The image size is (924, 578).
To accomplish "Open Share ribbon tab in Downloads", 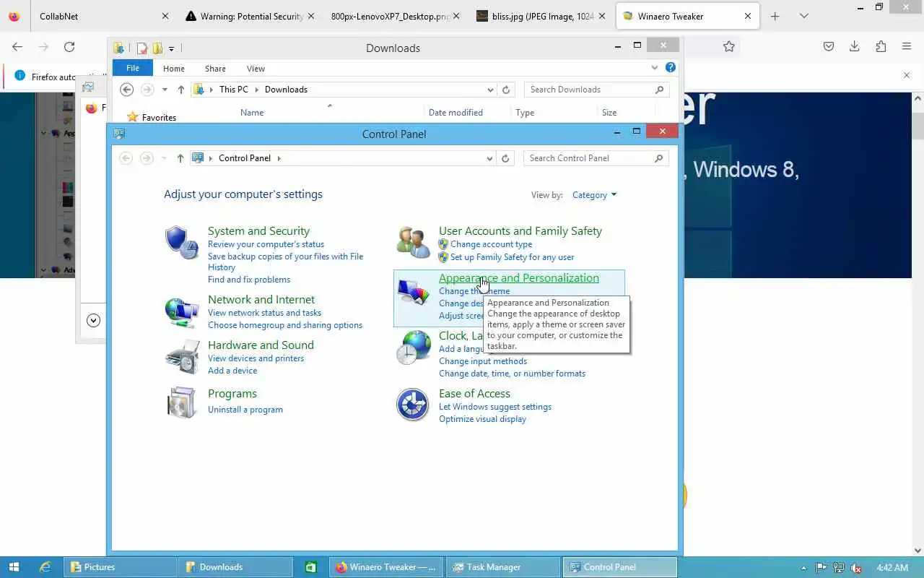I will pyautogui.click(x=215, y=69).
